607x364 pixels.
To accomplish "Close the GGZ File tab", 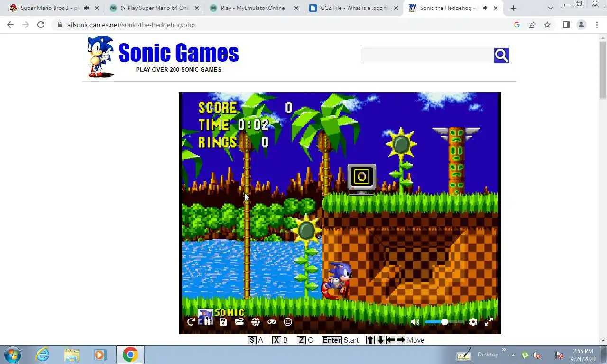I will [396, 8].
